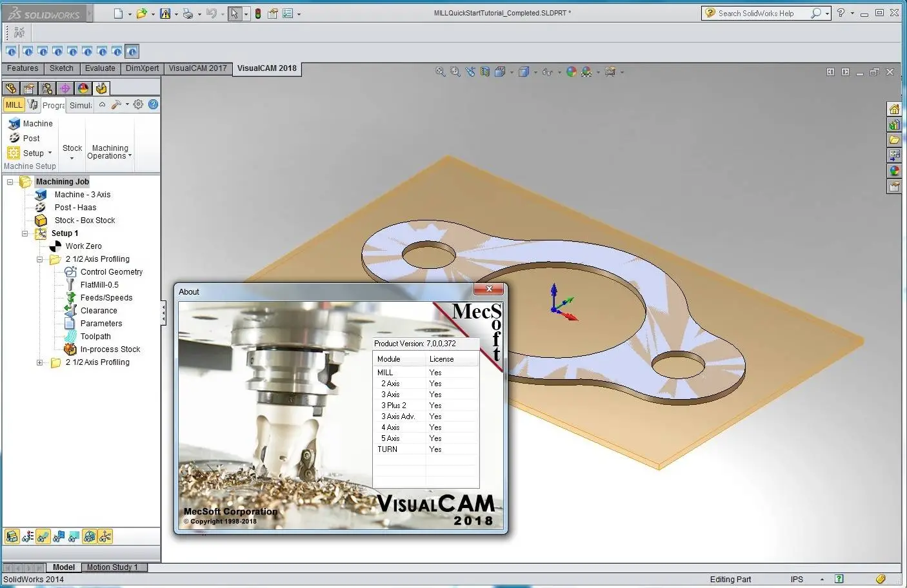
Task: Click the VisualCAM help question mark icon
Action: tap(153, 104)
